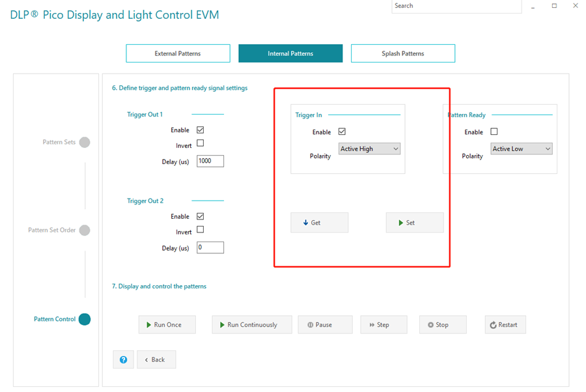Uncheck the Trigger In Enable checkbox
Viewport: 586px width, 392px height.
point(342,132)
